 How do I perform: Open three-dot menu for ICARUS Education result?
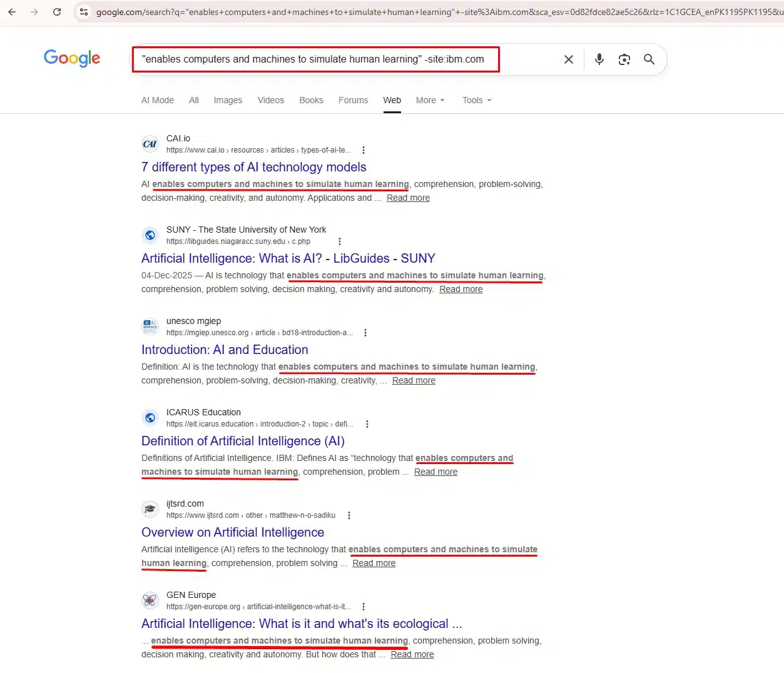click(367, 424)
